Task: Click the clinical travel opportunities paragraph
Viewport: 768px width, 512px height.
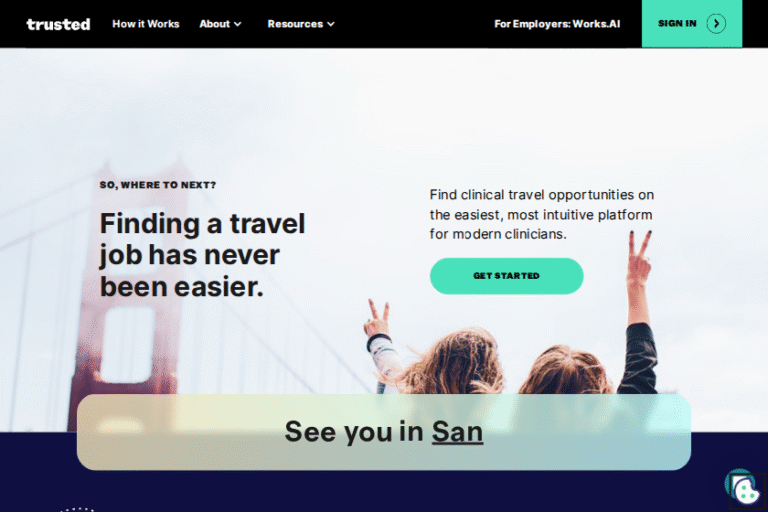Action: [542, 214]
